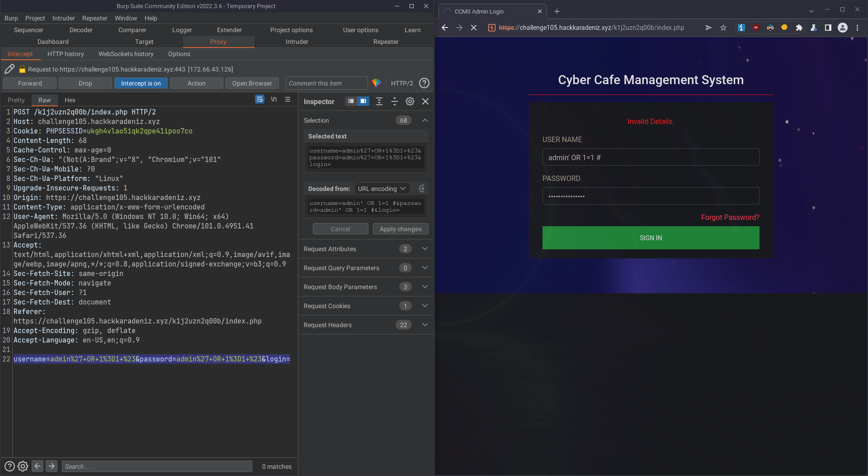868x476 pixels.
Task: Click the Search input field in editor
Action: 157,466
